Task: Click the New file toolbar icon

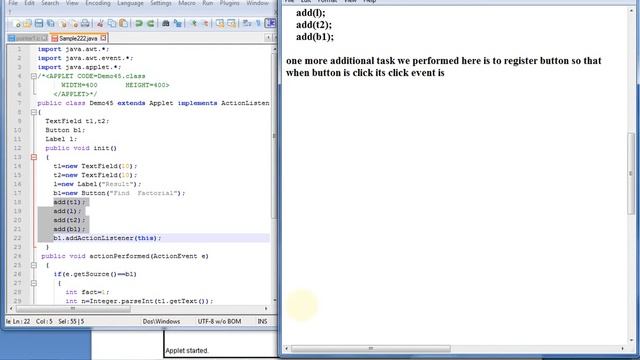Action: (x=17, y=24)
